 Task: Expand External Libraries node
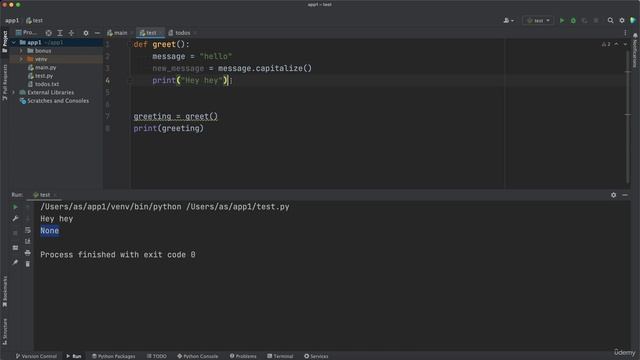tap(14, 92)
